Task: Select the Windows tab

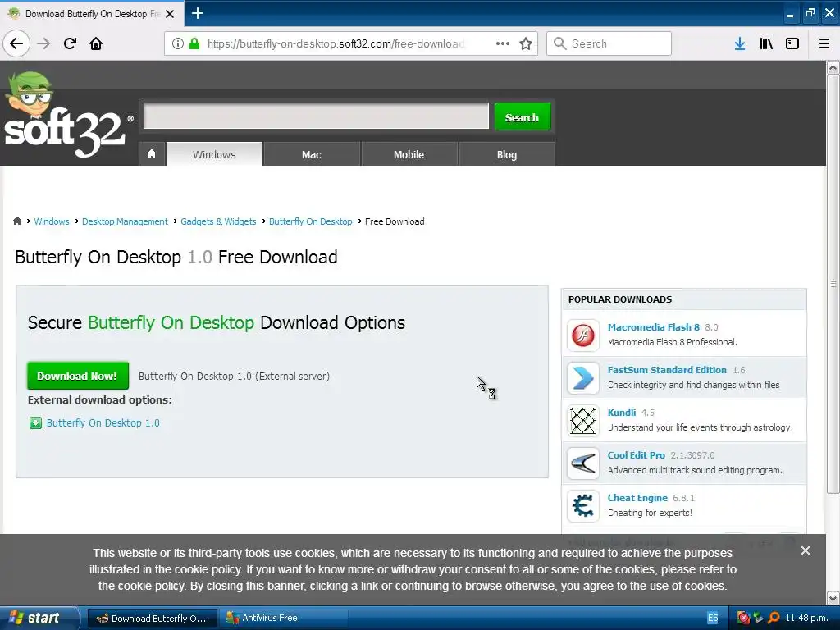Action: coord(214,154)
